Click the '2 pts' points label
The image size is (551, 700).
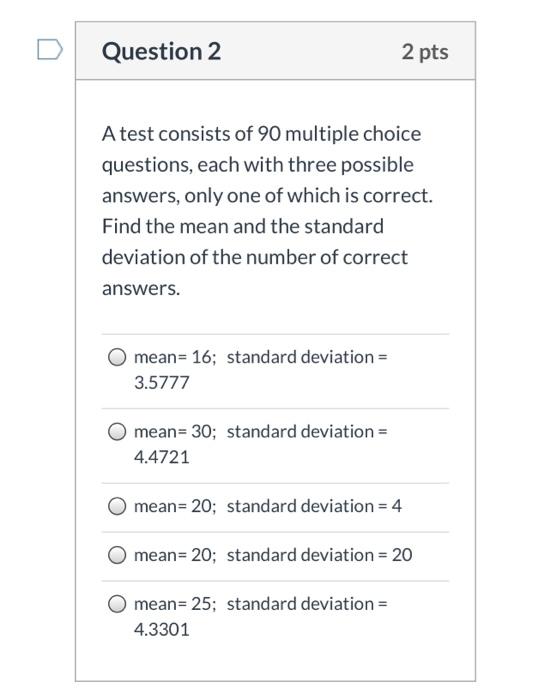click(425, 52)
